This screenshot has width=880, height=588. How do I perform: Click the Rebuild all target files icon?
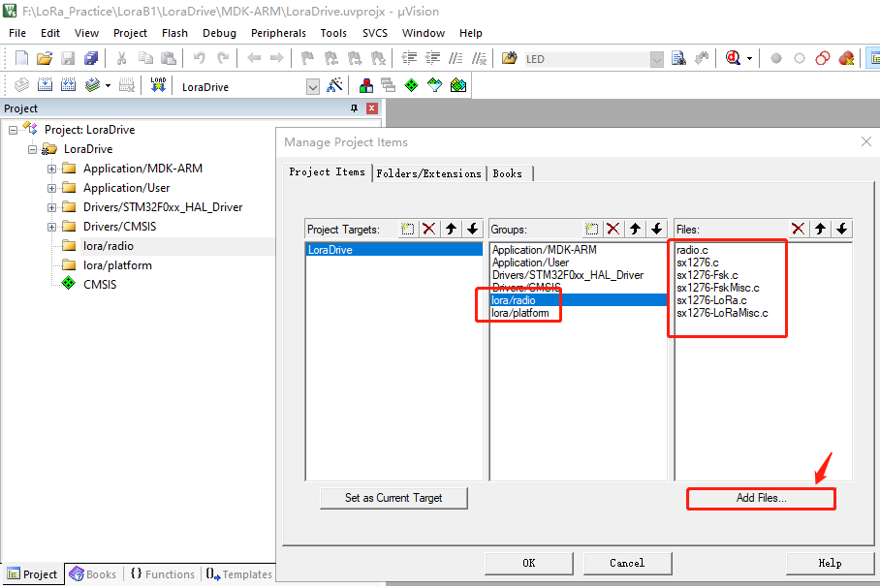(x=69, y=85)
